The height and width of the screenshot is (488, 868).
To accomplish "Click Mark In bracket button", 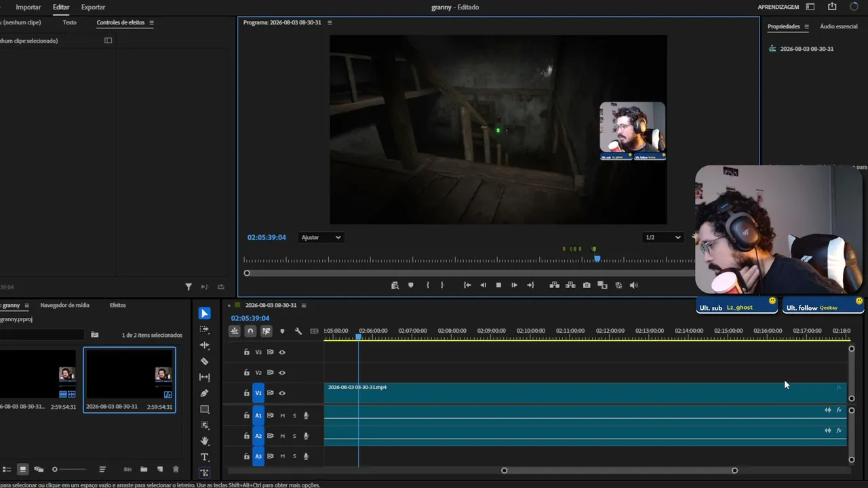I will click(x=427, y=285).
